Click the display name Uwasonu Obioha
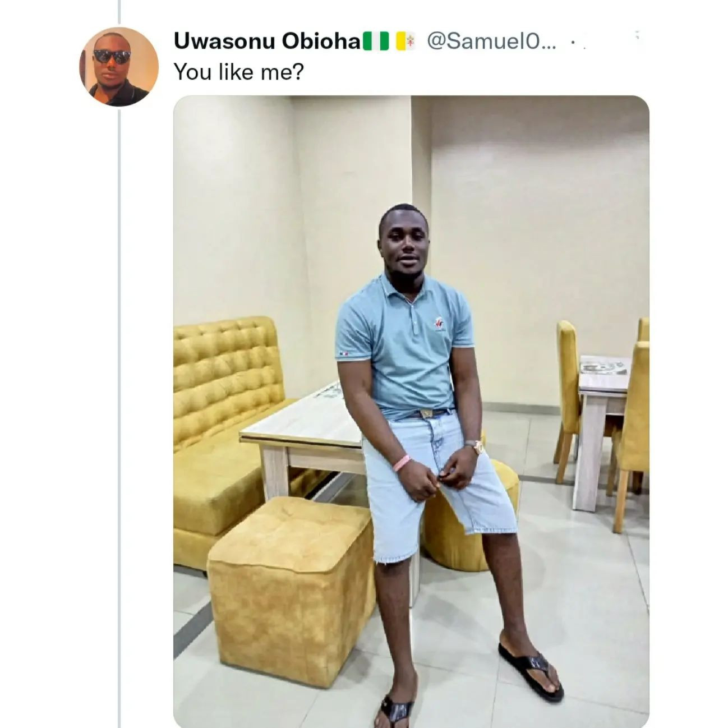The image size is (728, 728). coord(267,42)
